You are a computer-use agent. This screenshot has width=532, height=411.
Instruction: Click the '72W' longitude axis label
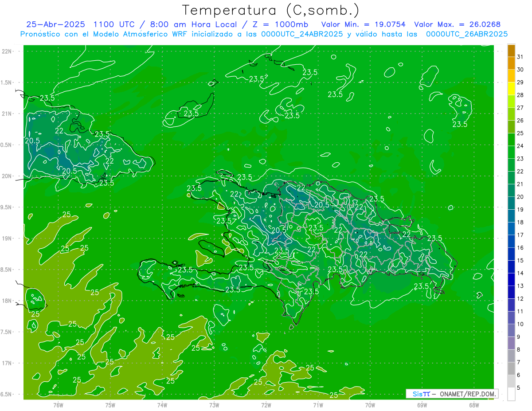point(266,405)
